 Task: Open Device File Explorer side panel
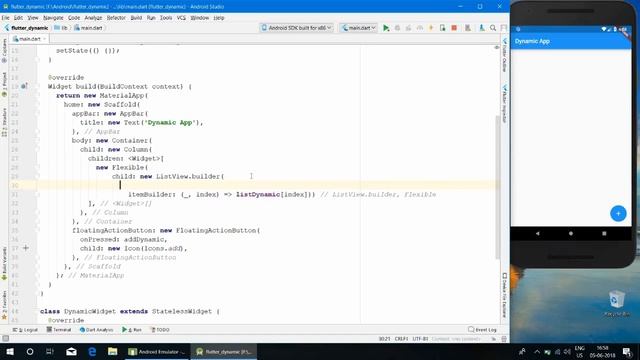[504, 295]
